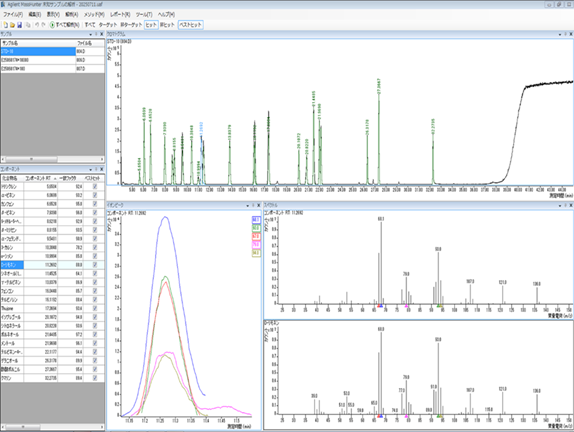
Task: Close the コンポーネント panel
Action: [x=101, y=169]
